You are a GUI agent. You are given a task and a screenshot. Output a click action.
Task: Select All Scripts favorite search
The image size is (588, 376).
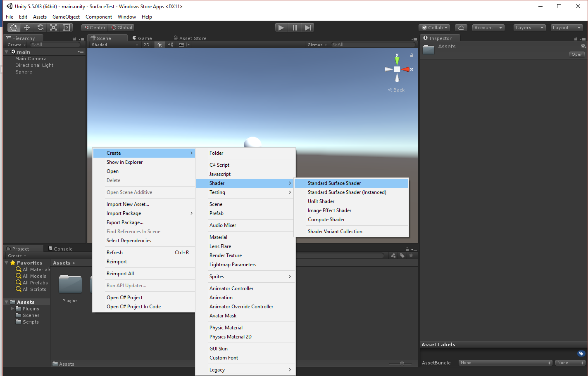click(31, 289)
